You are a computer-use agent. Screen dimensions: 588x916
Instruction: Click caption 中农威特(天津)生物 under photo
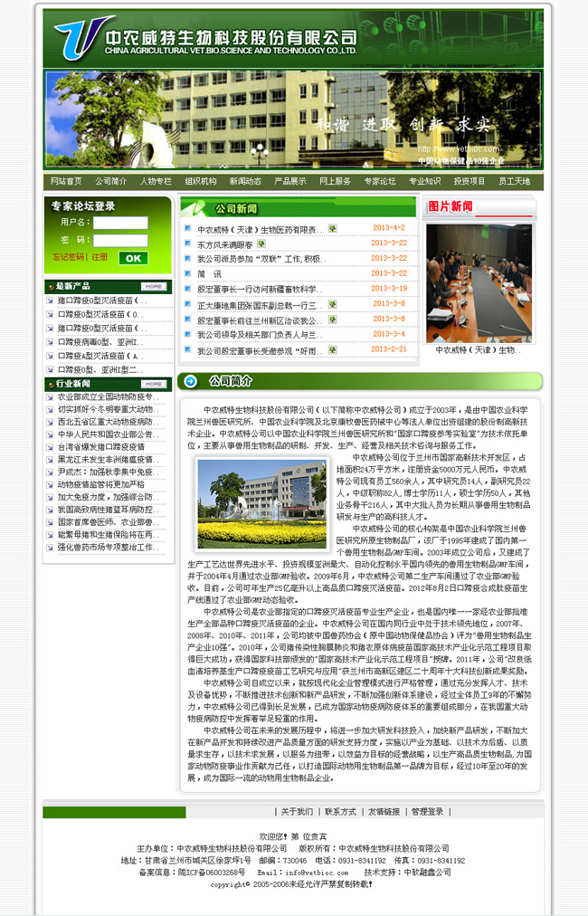point(478,350)
